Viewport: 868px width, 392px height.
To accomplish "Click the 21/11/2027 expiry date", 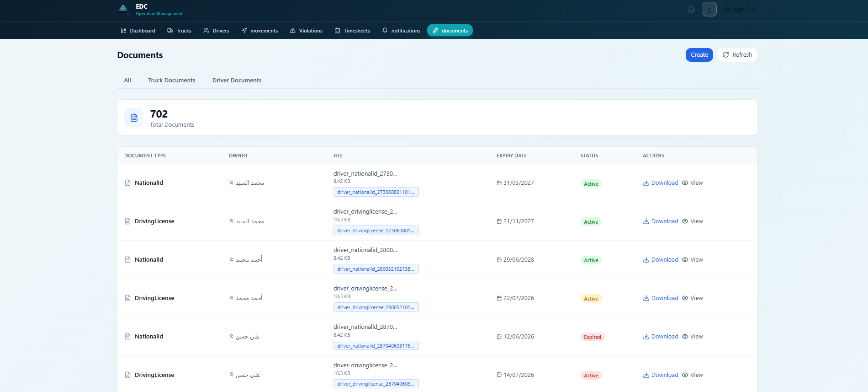I will 519,221.
